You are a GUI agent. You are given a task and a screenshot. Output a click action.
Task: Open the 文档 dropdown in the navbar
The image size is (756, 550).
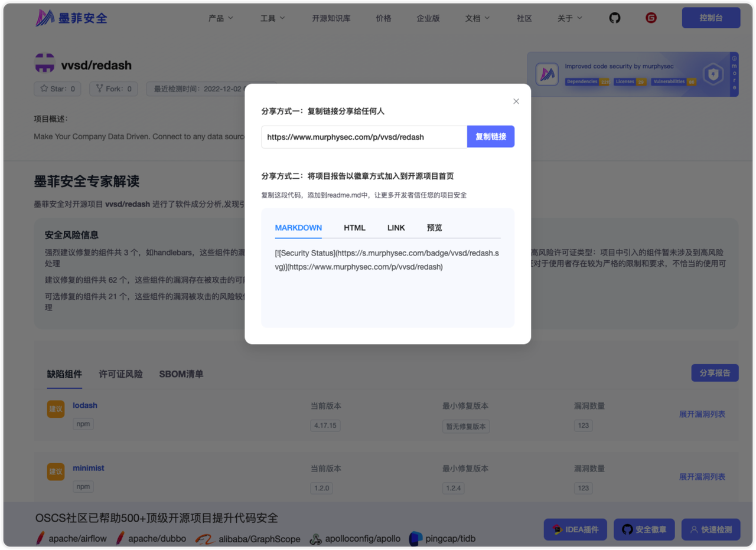(477, 18)
